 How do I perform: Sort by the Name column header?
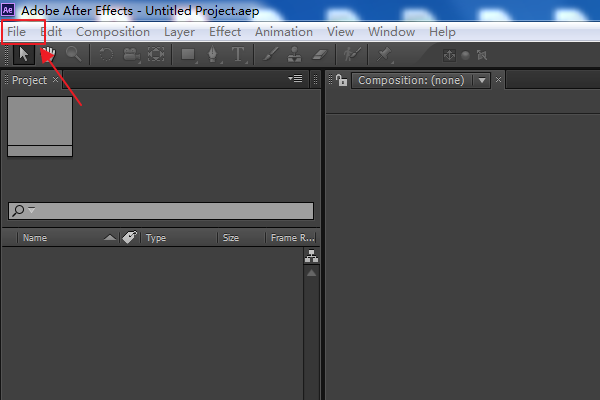(35, 238)
